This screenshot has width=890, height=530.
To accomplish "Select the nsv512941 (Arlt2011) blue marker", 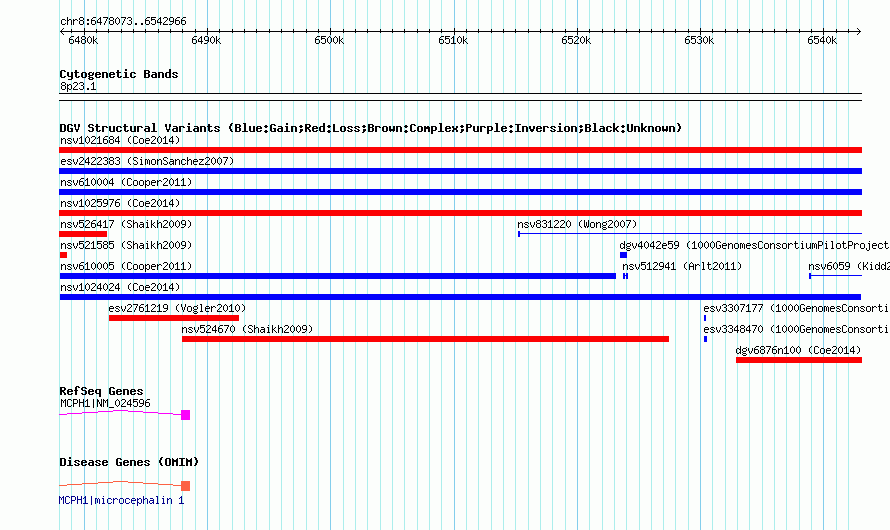I will click(625, 276).
